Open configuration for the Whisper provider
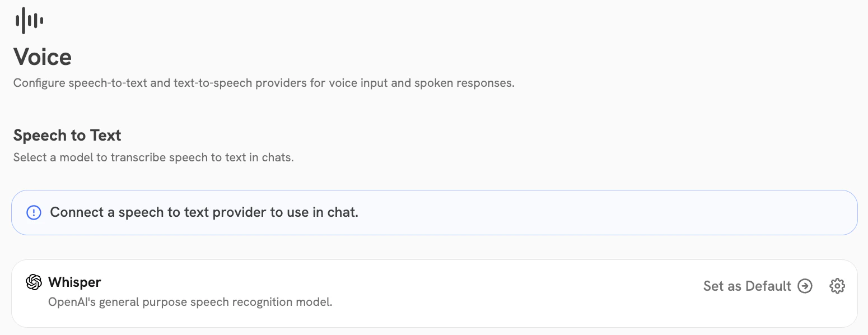The image size is (868, 335). pyautogui.click(x=837, y=286)
